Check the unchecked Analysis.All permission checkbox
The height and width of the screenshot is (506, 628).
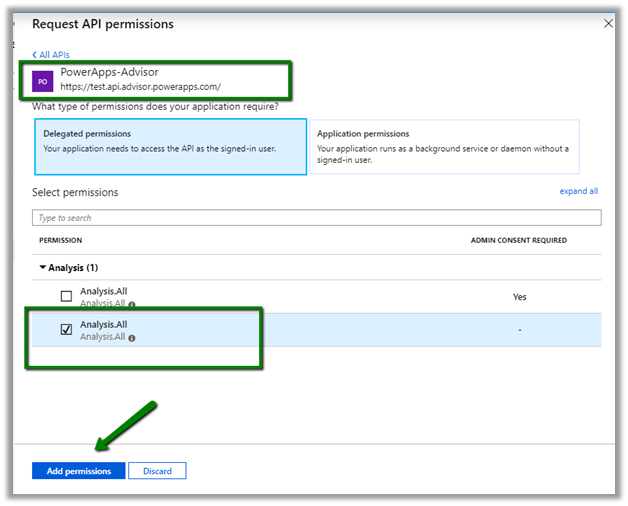[66, 296]
